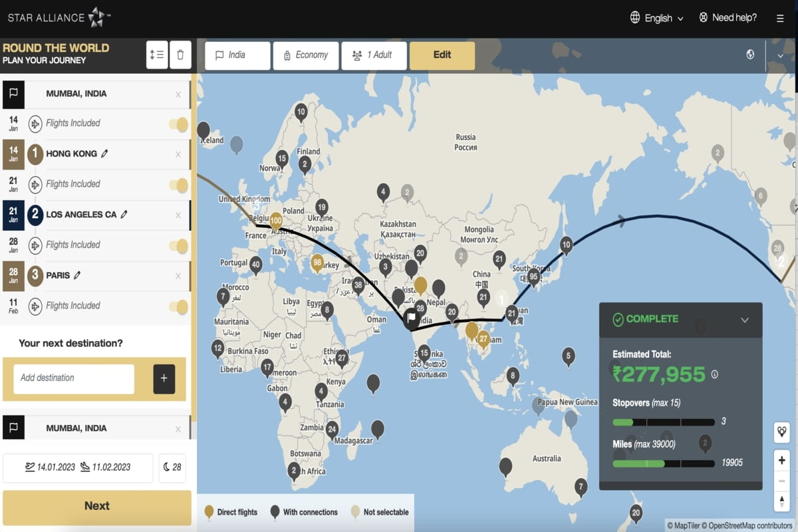798x532 pixels.
Task: Remove the first Mumbai, India origin row
Action: tap(178, 94)
